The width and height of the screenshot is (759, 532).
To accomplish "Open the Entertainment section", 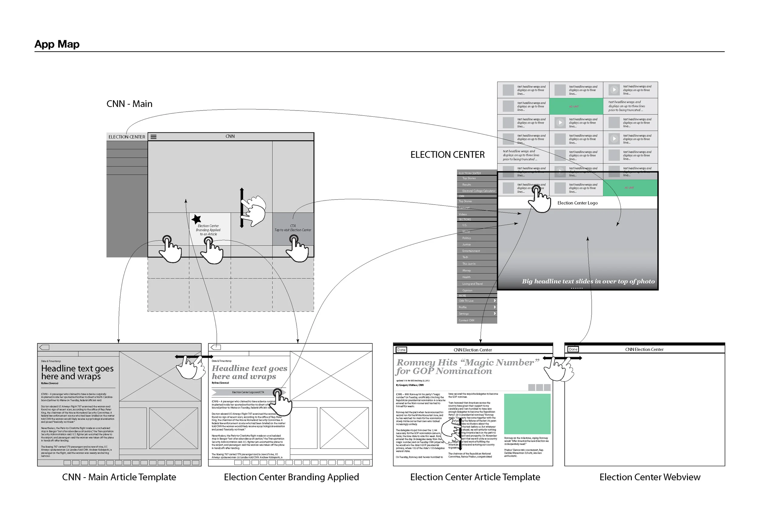I will 477,251.
